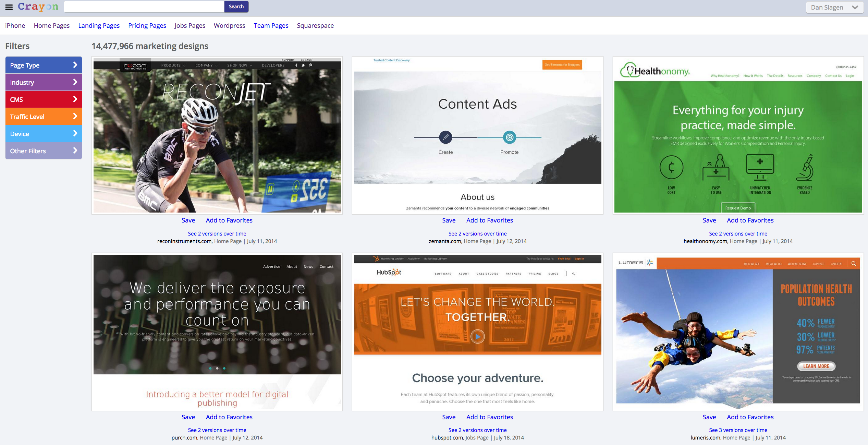Open Wordpress category link
Screen dimensions: 868x445
click(x=230, y=25)
